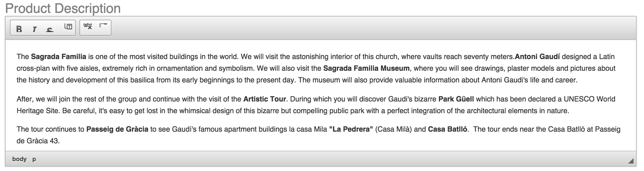Select the p element in the path bar

pyautogui.click(x=34, y=159)
